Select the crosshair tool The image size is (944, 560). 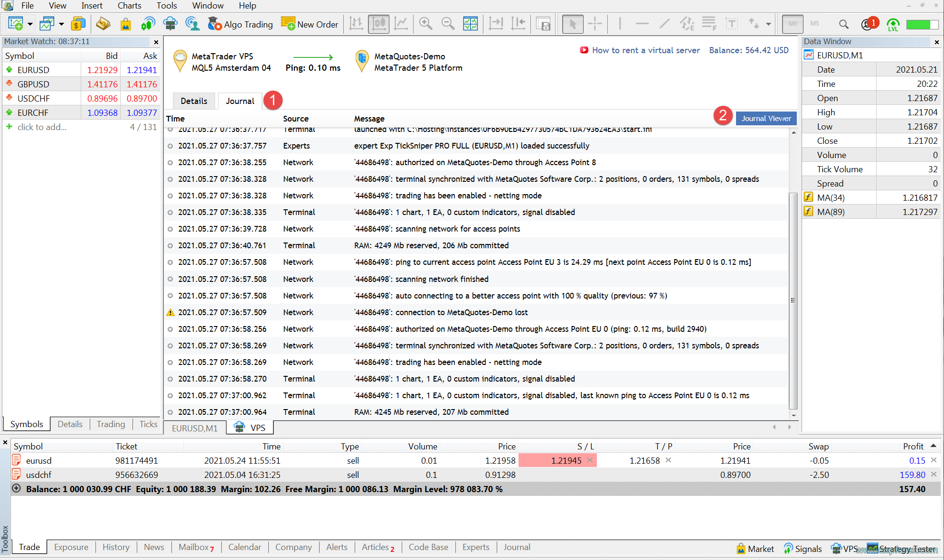point(595,24)
